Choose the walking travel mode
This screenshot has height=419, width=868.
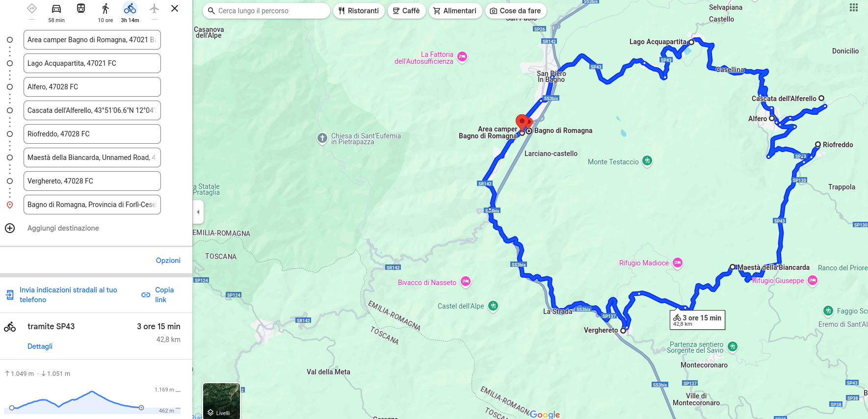(105, 9)
